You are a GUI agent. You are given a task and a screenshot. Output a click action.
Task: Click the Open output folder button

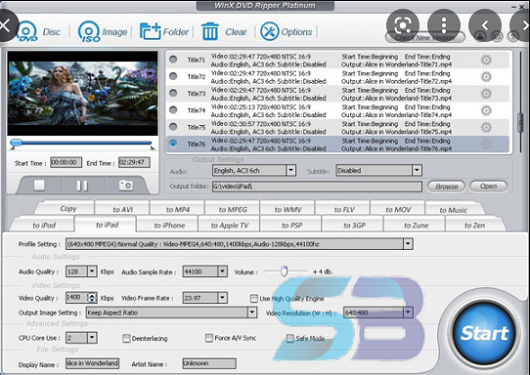coord(488,186)
